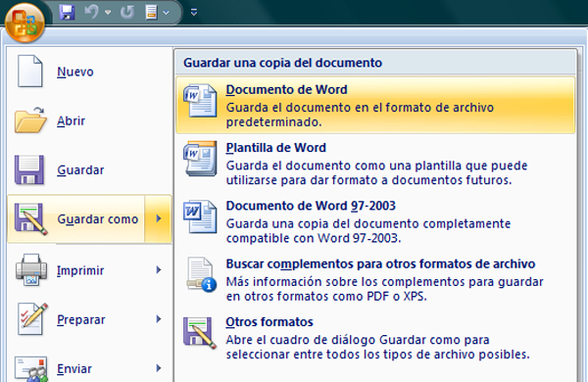Click the Otros formatos floppy pencil icon

click(200, 333)
